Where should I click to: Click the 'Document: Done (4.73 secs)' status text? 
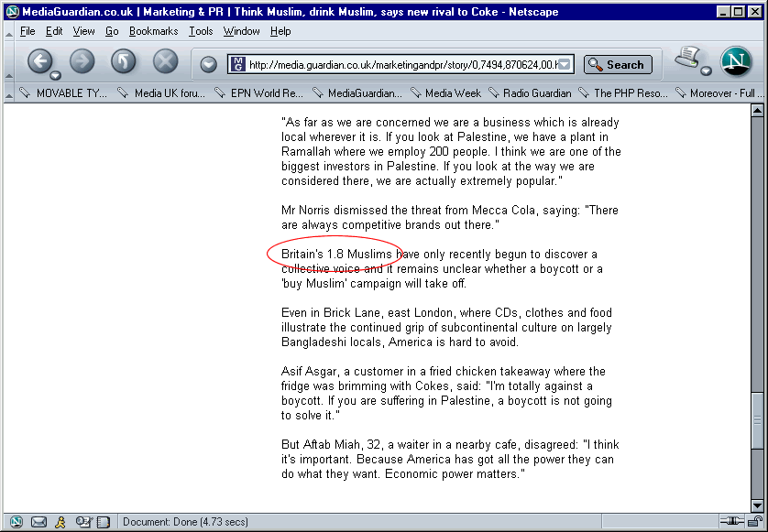185,522
